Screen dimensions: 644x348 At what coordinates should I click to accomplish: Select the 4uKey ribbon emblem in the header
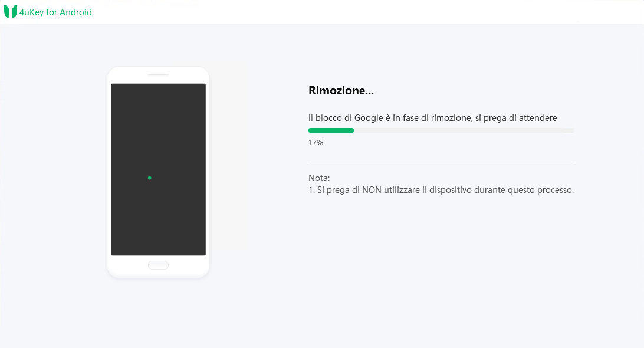click(10, 11)
